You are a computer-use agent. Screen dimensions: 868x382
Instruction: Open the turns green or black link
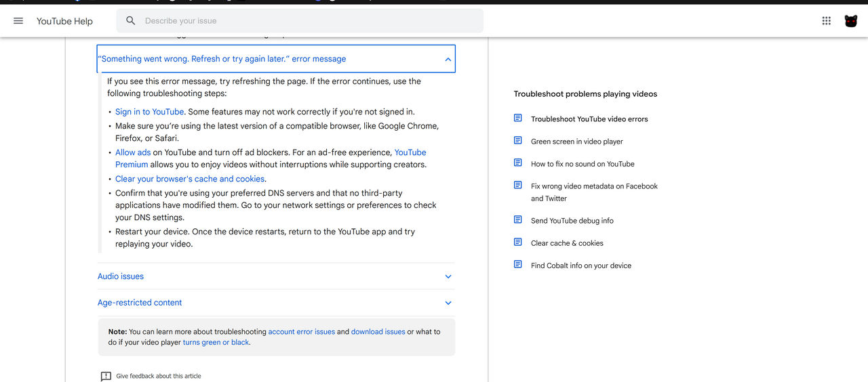click(216, 343)
